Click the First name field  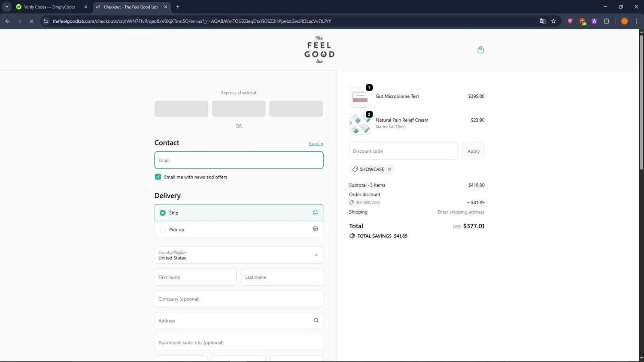pos(195,277)
